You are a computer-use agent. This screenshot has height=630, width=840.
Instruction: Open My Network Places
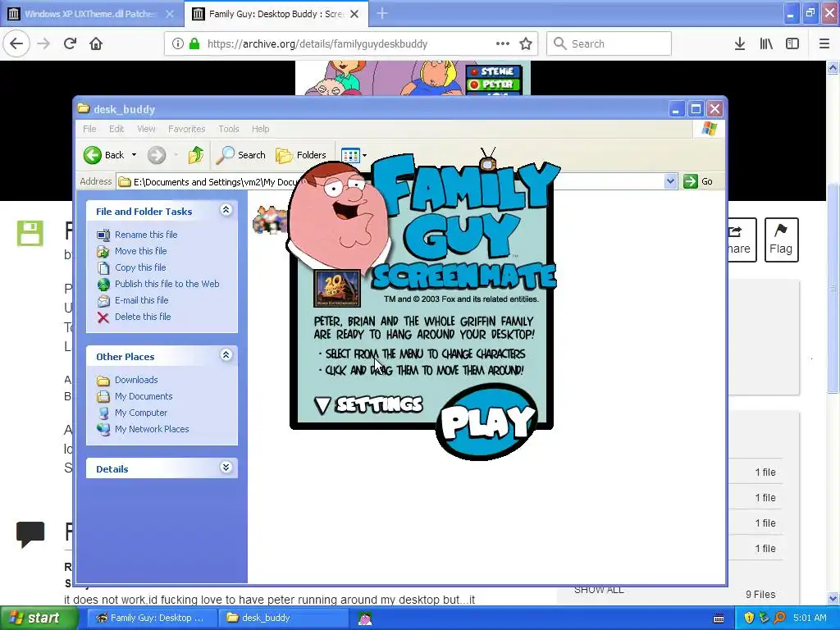coord(152,429)
